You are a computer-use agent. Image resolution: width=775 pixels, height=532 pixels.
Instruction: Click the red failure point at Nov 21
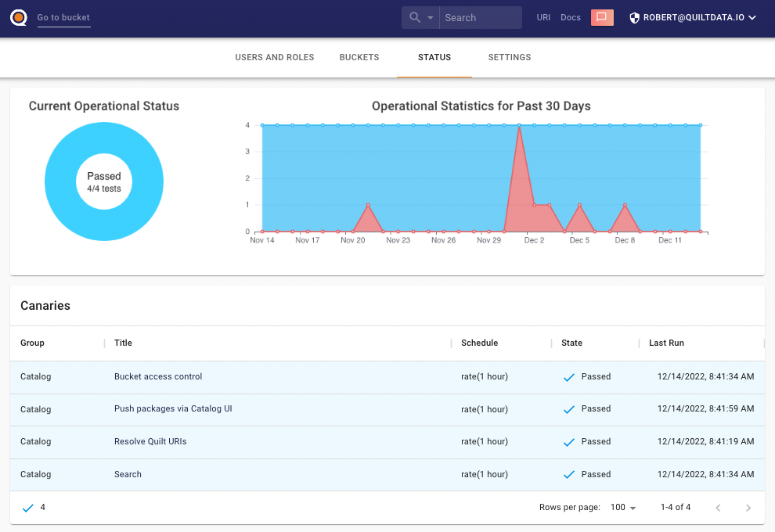[368, 205]
